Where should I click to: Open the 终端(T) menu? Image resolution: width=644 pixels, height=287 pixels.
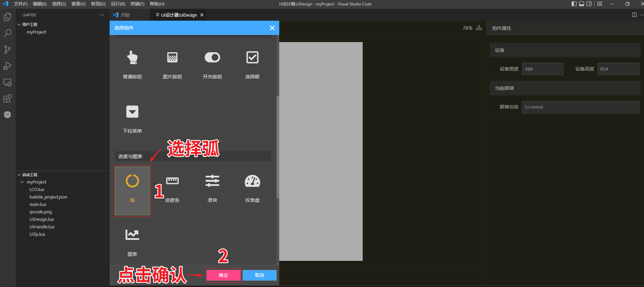[137, 4]
